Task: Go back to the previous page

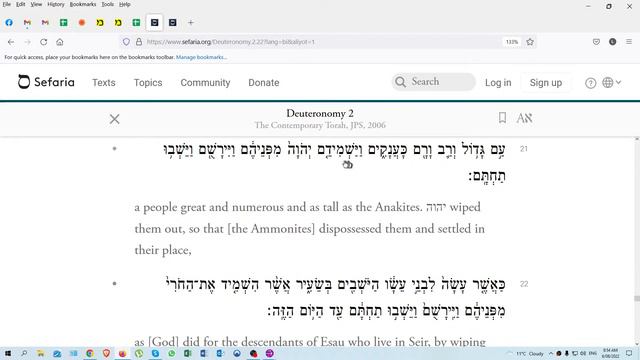Action: tap(11, 42)
